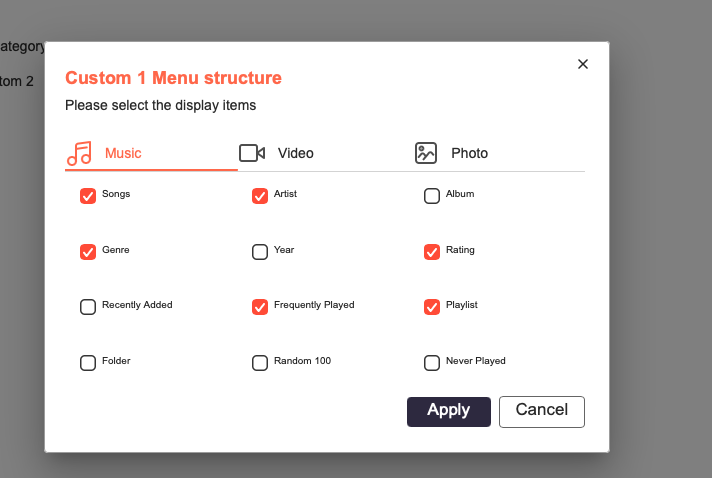Deselect the Playlist checkbox

[x=432, y=307]
